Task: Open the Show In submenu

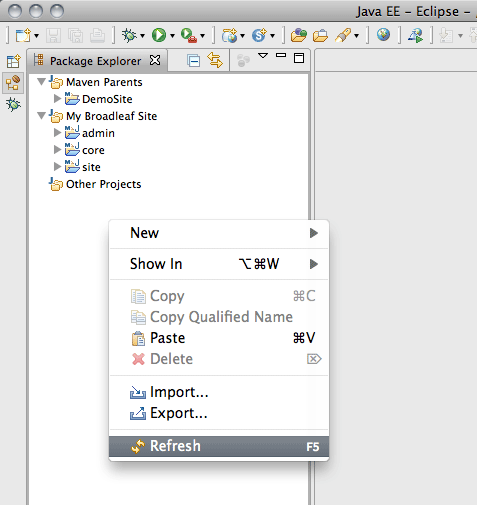Action: pos(219,264)
